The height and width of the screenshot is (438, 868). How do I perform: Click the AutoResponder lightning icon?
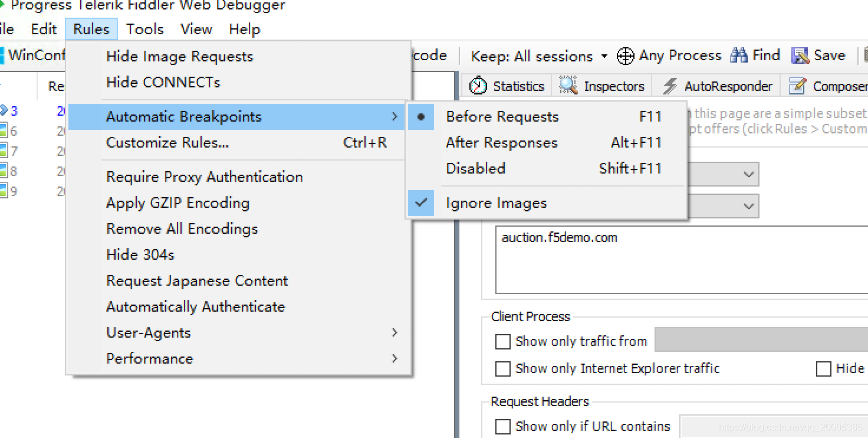pos(669,86)
